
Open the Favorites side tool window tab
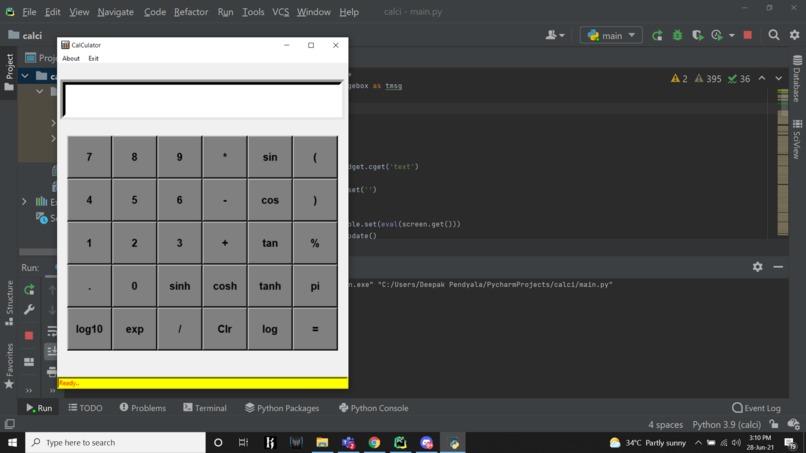click(9, 366)
